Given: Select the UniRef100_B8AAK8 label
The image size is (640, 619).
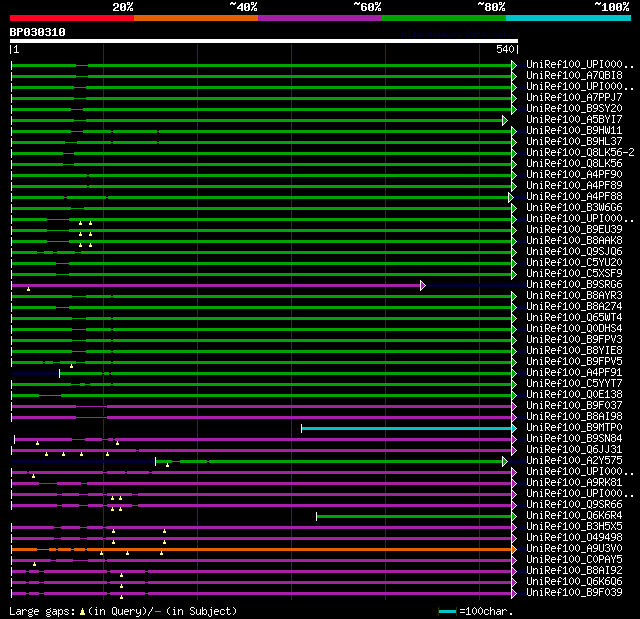Looking at the screenshot, I should tap(574, 241).
